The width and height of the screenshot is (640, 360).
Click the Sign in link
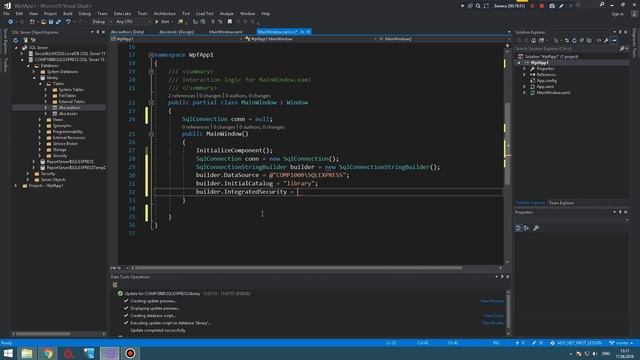tap(618, 14)
